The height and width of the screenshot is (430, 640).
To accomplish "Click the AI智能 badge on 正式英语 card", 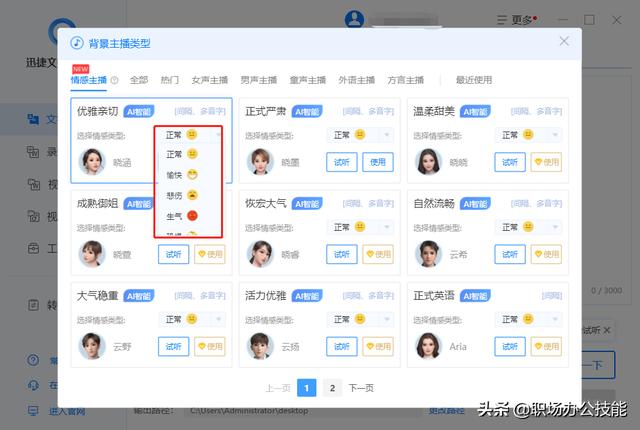I will pos(475,296).
